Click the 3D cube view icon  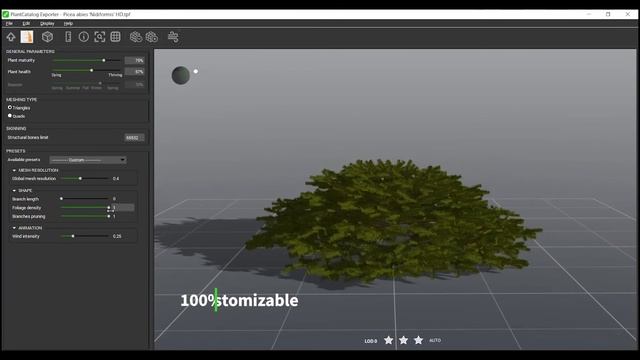(x=47, y=37)
